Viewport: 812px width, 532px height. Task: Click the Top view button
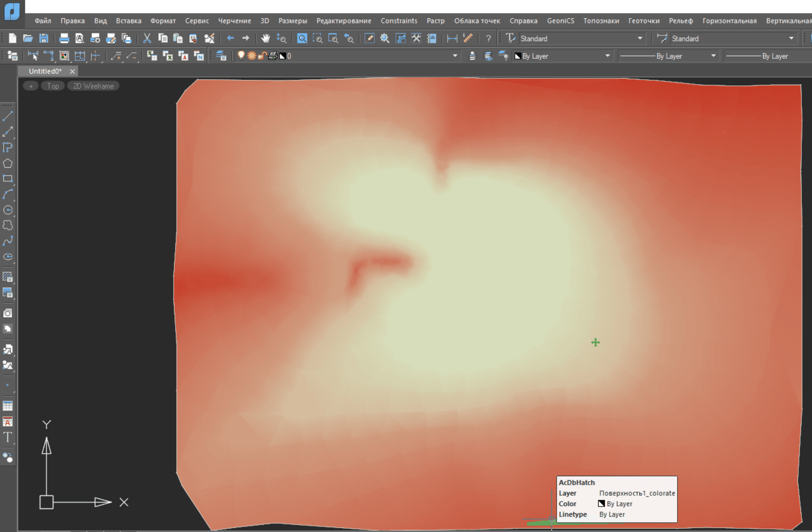click(53, 86)
